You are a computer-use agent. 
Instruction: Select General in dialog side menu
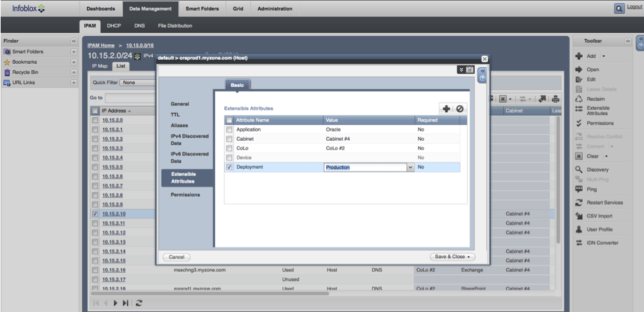(180, 104)
